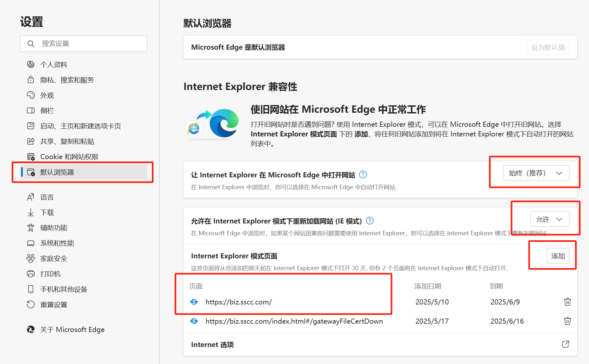Click the reset icon next to 重置设置

tap(31, 304)
